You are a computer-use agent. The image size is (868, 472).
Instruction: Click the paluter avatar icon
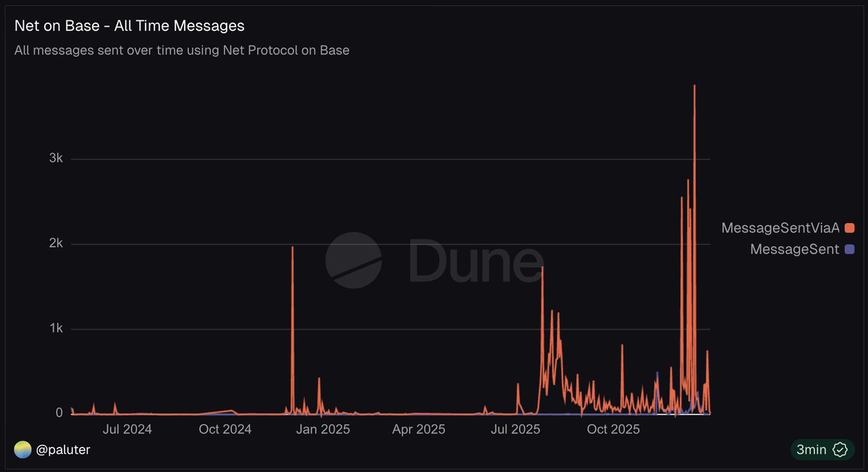point(22,450)
